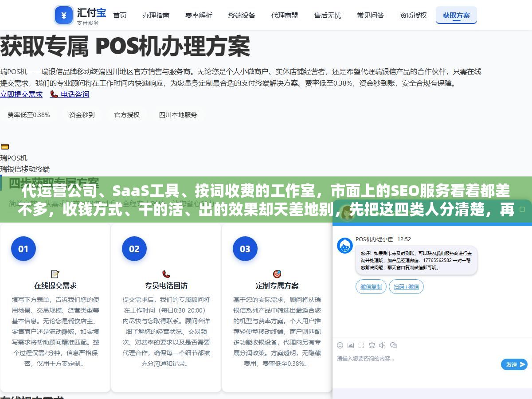
Task: Click the notepad icon above 在线提交需求
Action: [x=55, y=274]
